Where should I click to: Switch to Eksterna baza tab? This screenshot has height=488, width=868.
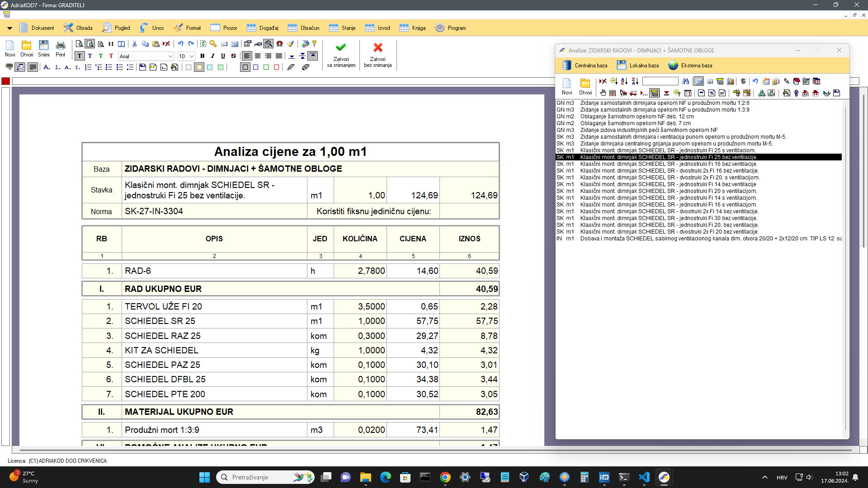tap(690, 66)
